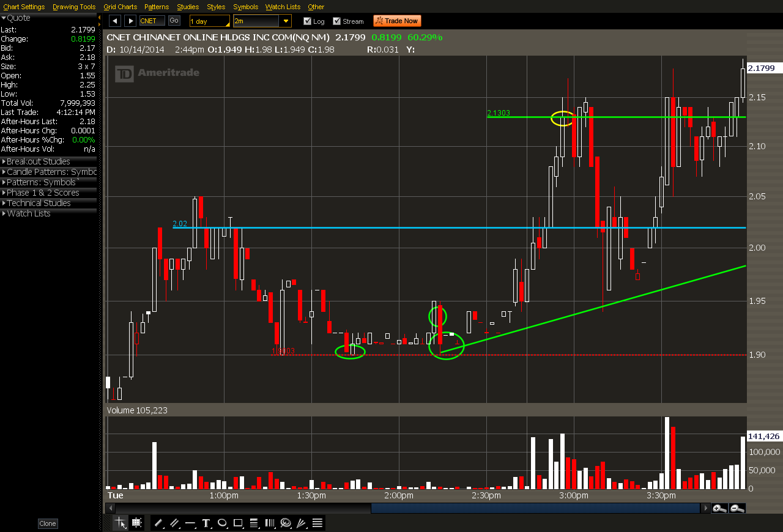The image size is (783, 532).
Task: Choose the trendline drawing tool
Action: click(158, 523)
